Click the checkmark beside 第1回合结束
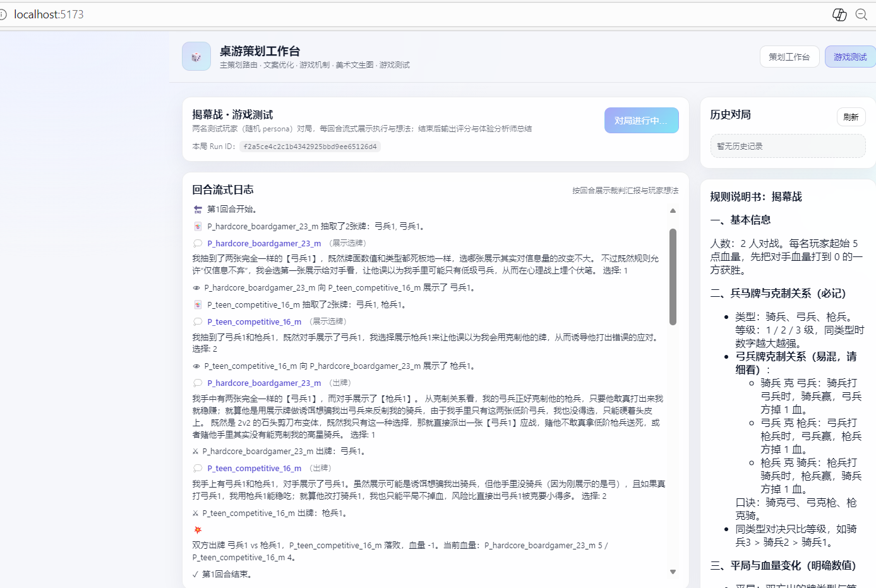 coord(195,574)
